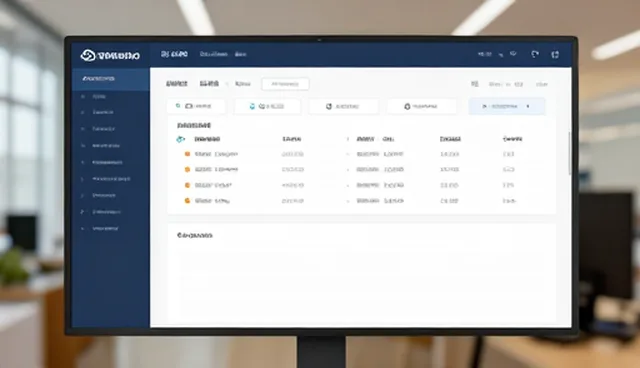Click the grid view icon near top right
The width and height of the screenshot is (640, 368).
(x=475, y=84)
